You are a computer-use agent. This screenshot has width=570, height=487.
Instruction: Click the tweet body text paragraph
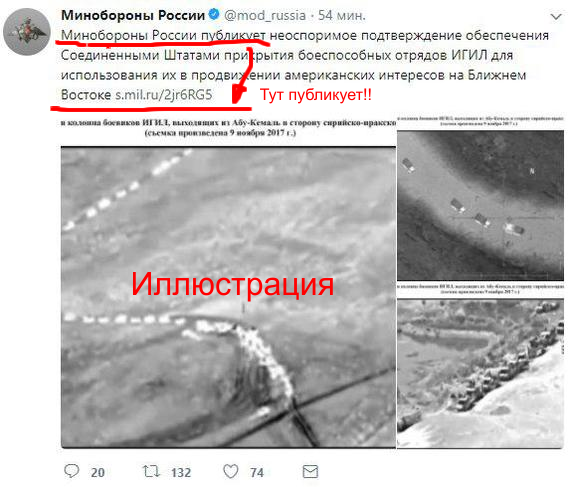coord(305,65)
